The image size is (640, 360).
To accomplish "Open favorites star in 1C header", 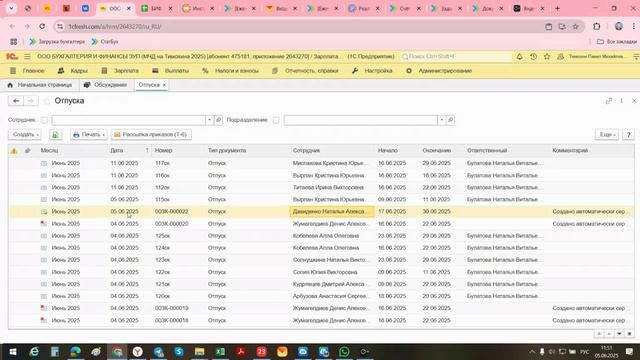I will (x=547, y=57).
